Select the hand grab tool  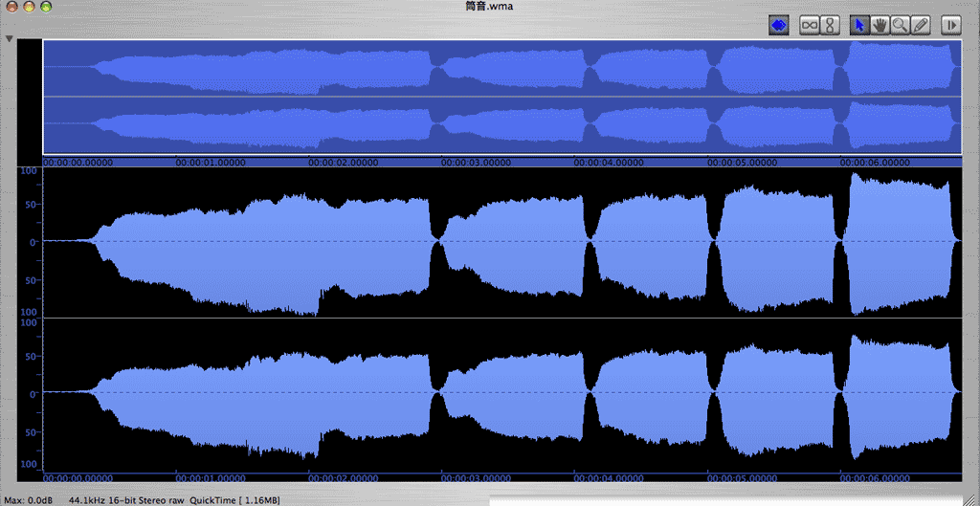(880, 26)
